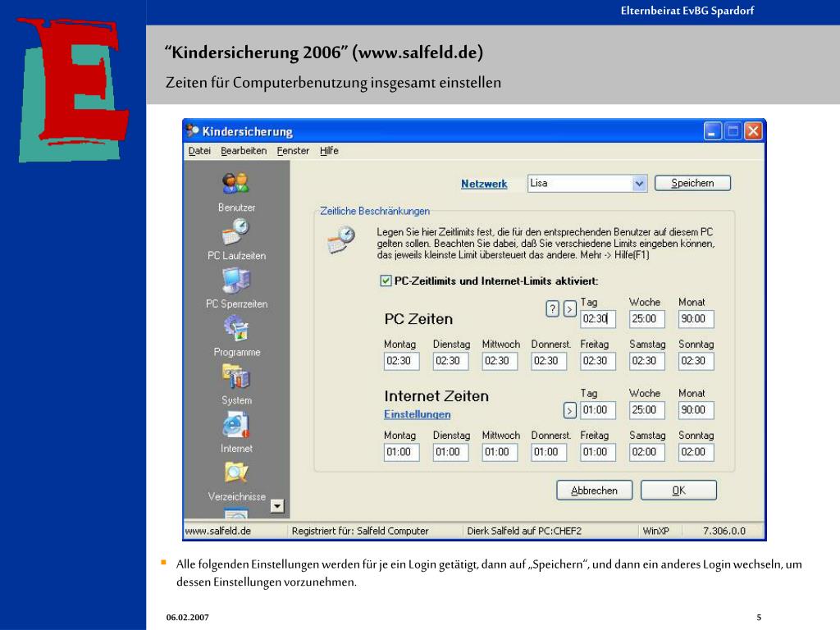Open the Hilfe menu

(x=329, y=151)
